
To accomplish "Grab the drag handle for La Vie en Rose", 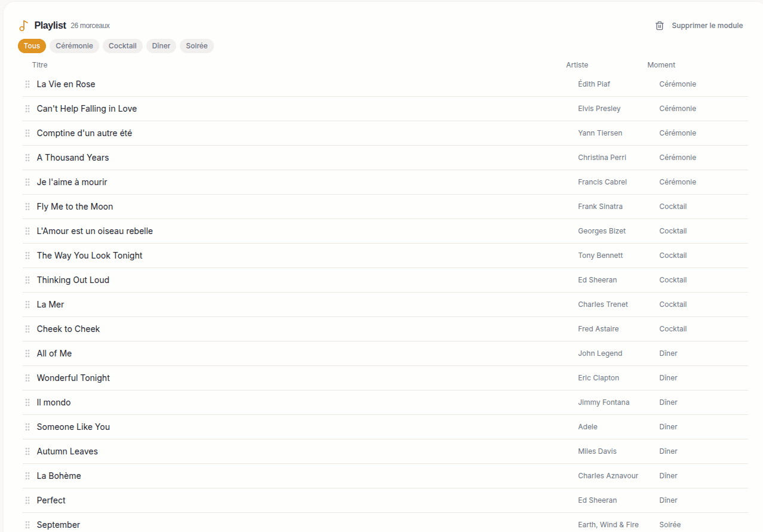I will coord(27,84).
